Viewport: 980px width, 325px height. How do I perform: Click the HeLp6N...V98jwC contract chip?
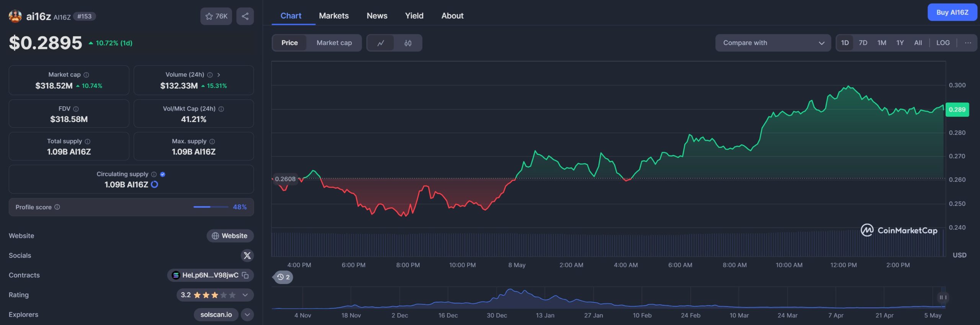pos(210,275)
